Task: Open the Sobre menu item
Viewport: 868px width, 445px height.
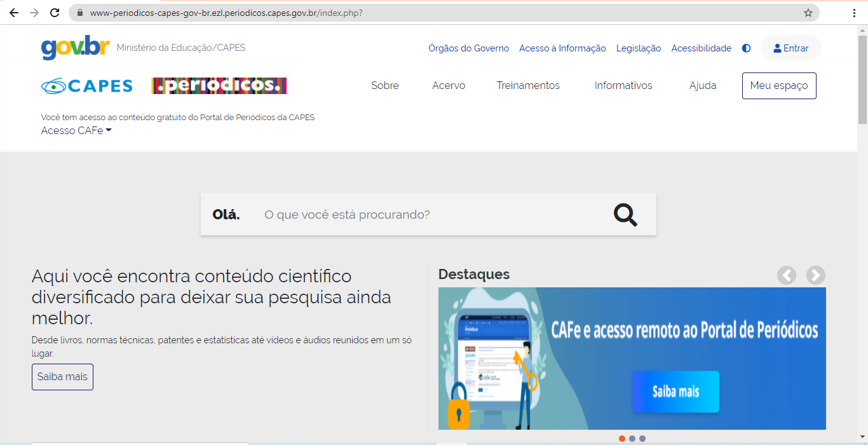Action: click(x=385, y=86)
